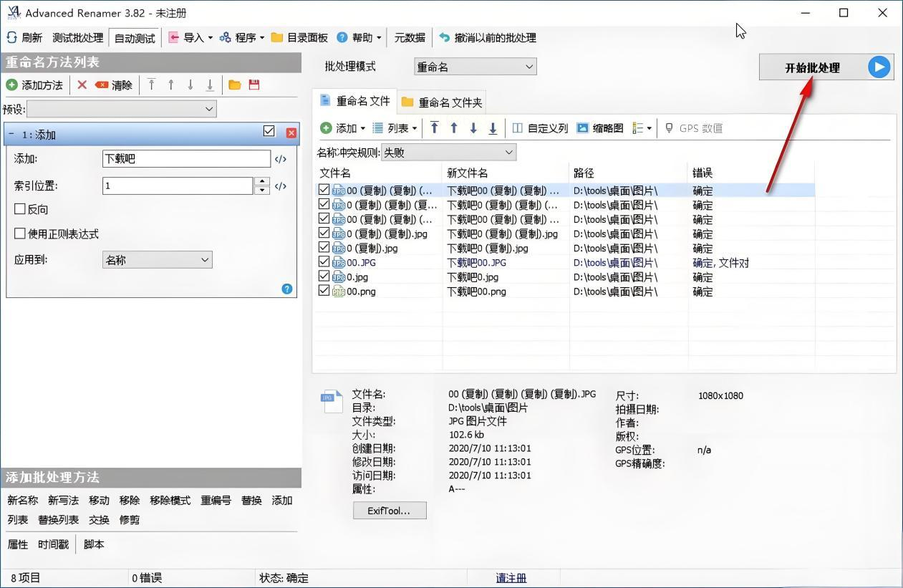Click the 索引位置 input field
Image resolution: width=903 pixels, height=588 pixels.
(x=177, y=185)
